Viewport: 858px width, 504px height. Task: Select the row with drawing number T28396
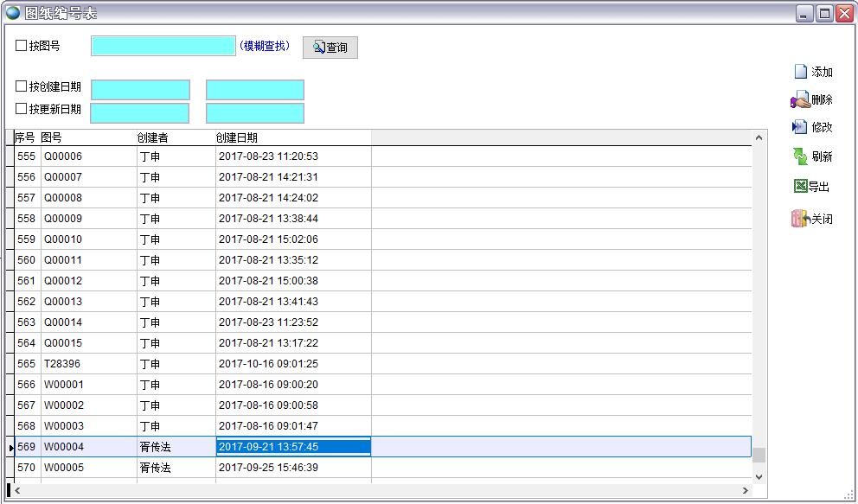click(62, 364)
